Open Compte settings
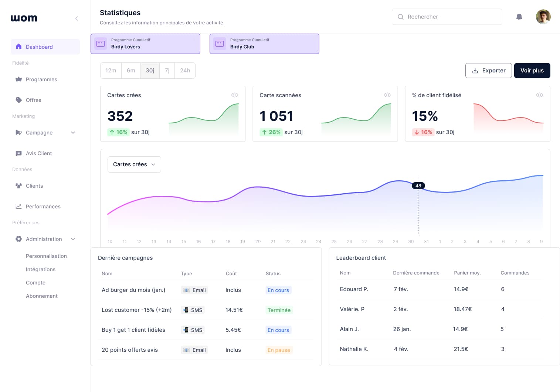Screen dimensions: 560x392 point(35,283)
